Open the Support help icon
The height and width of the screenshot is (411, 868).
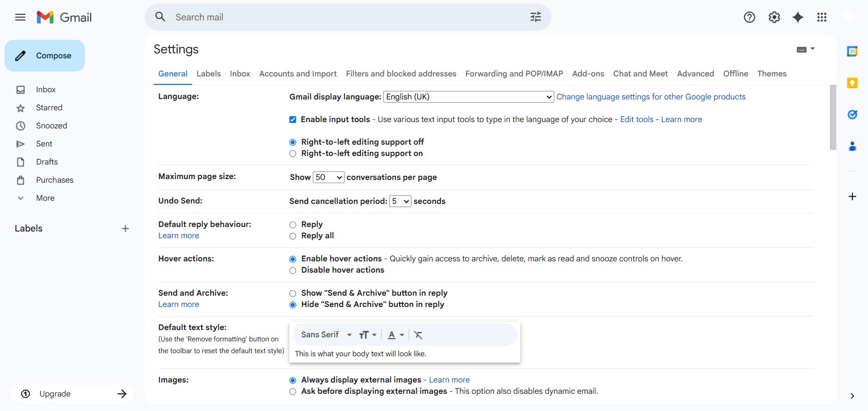[x=750, y=17]
